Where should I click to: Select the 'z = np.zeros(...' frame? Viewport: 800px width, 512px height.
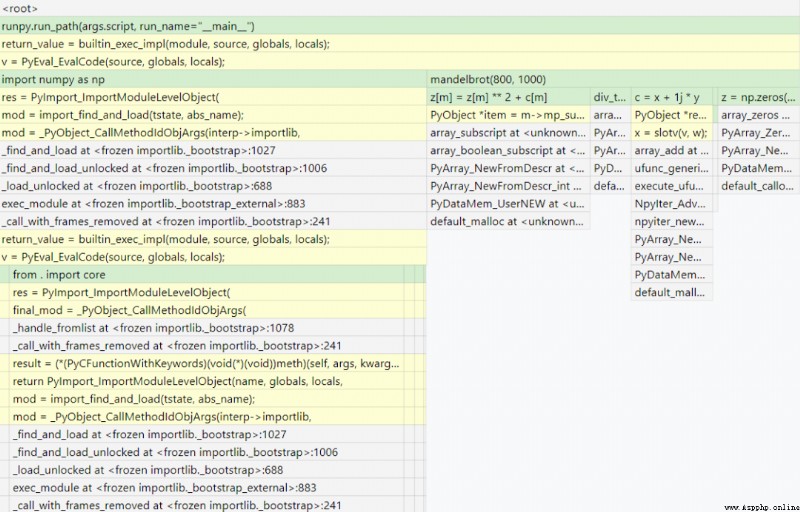coord(759,97)
